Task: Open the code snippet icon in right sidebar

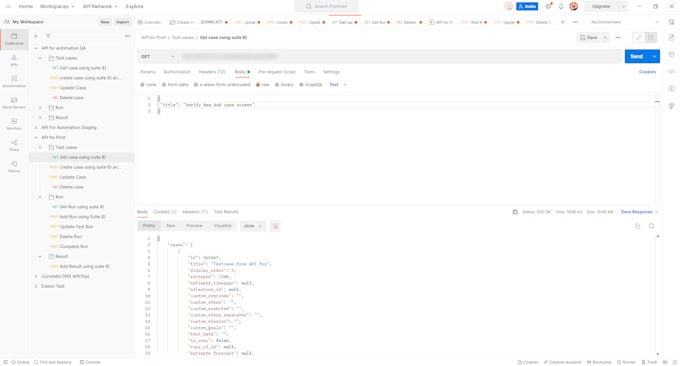Action: pyautogui.click(x=671, y=72)
